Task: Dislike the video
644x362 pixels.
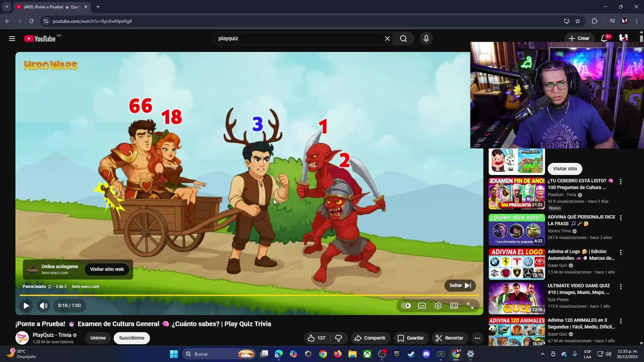Action: pyautogui.click(x=339, y=338)
